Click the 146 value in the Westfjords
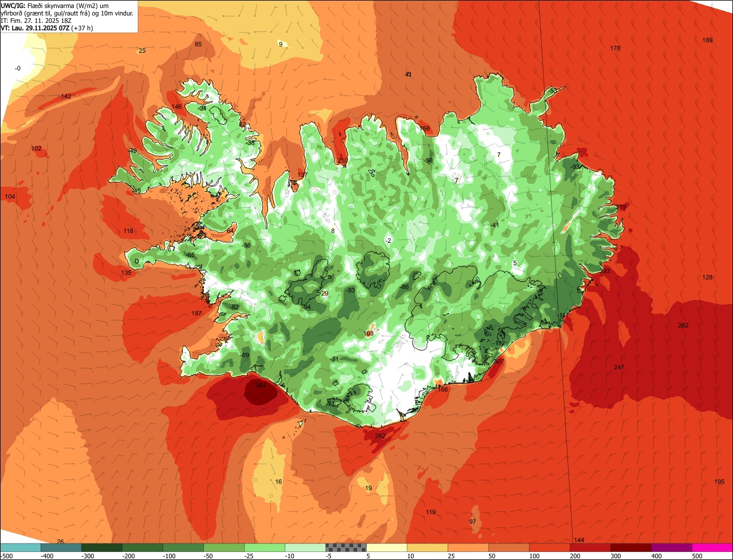The height and width of the screenshot is (560, 733). click(x=176, y=107)
